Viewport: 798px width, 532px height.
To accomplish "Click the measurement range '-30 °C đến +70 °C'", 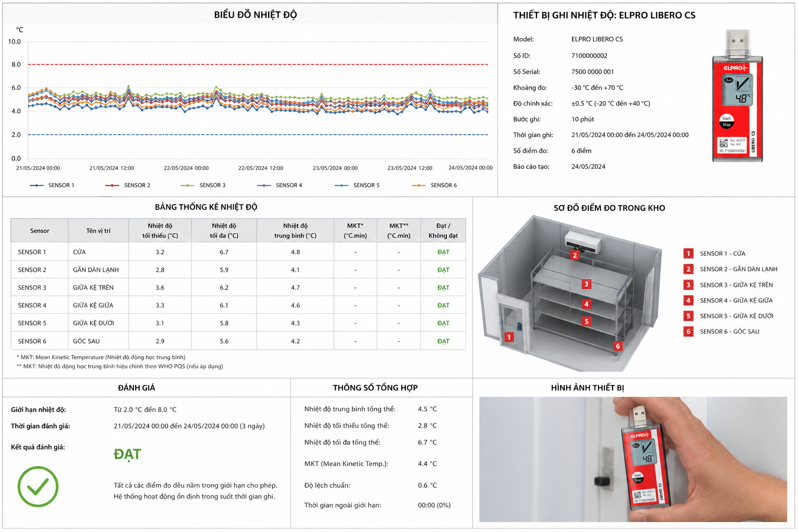I will [x=597, y=88].
